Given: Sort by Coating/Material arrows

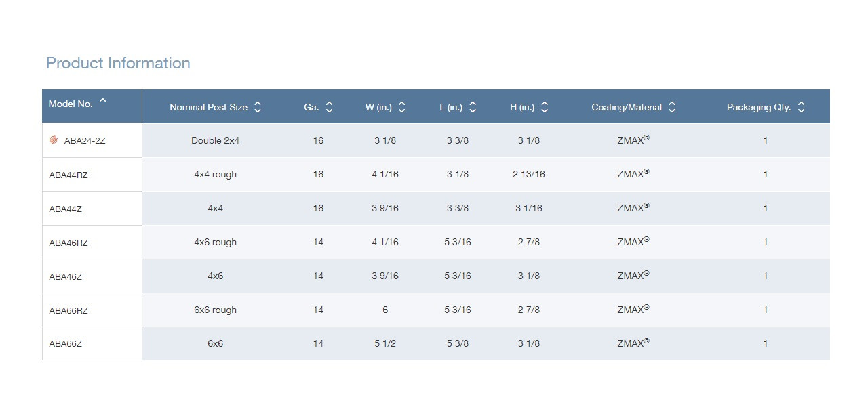Looking at the screenshot, I should pyautogui.click(x=672, y=107).
